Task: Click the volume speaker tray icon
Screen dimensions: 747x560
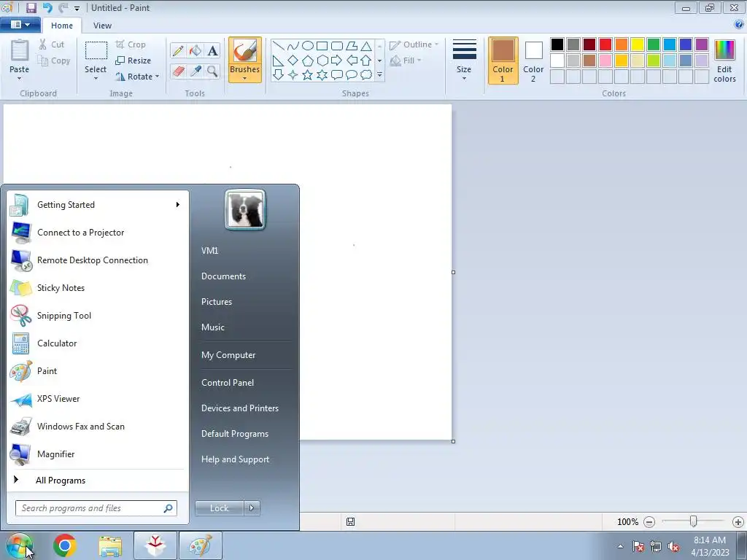Action: tap(673, 547)
